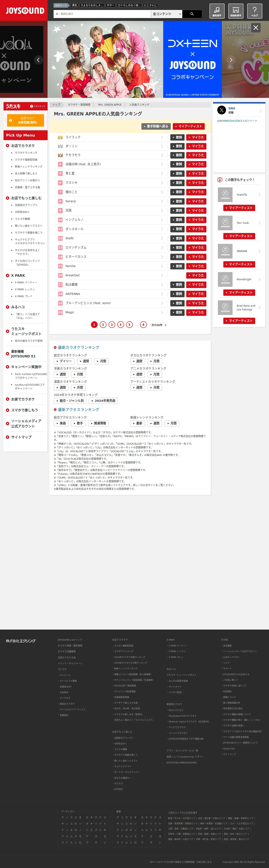Open サイトマップ in sidebar menu

pyautogui.click(x=21, y=437)
